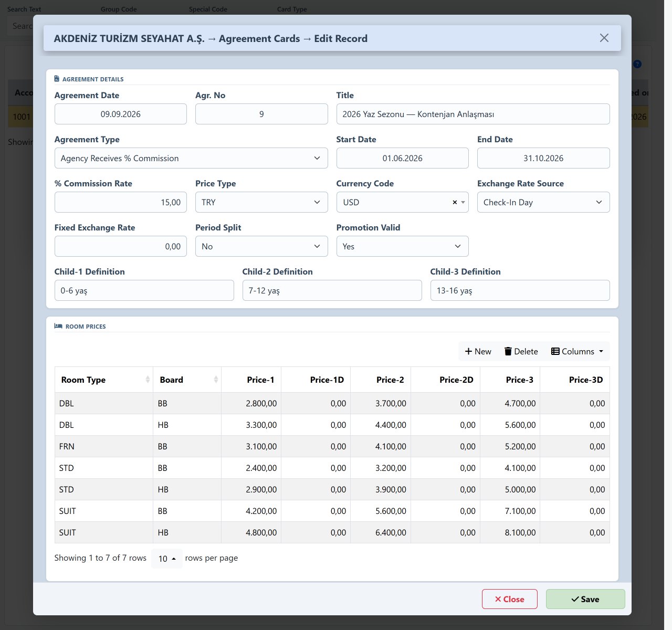Edit the Child-1 Definition field

(x=144, y=290)
